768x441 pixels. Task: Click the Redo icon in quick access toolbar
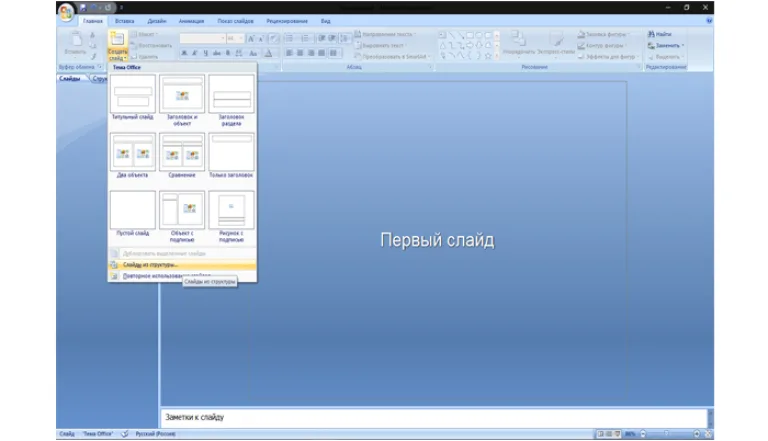[108, 7]
